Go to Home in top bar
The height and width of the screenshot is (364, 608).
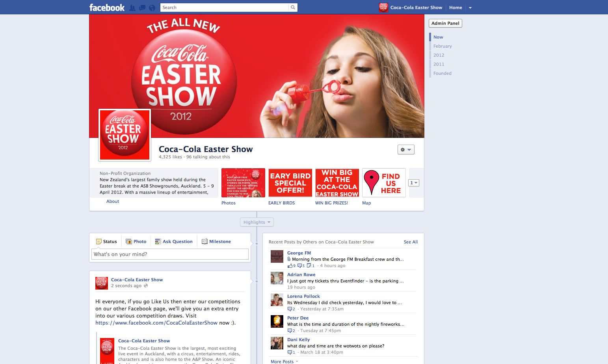tap(456, 7)
